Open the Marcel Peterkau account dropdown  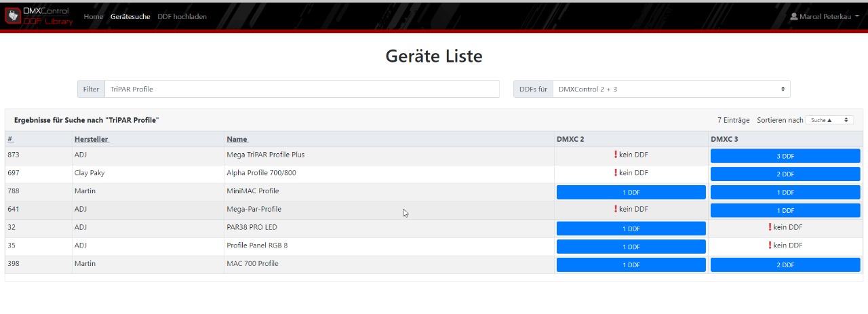click(825, 16)
